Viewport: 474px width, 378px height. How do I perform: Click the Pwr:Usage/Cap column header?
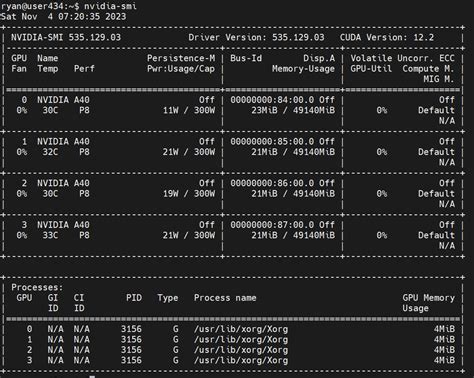pyautogui.click(x=181, y=69)
